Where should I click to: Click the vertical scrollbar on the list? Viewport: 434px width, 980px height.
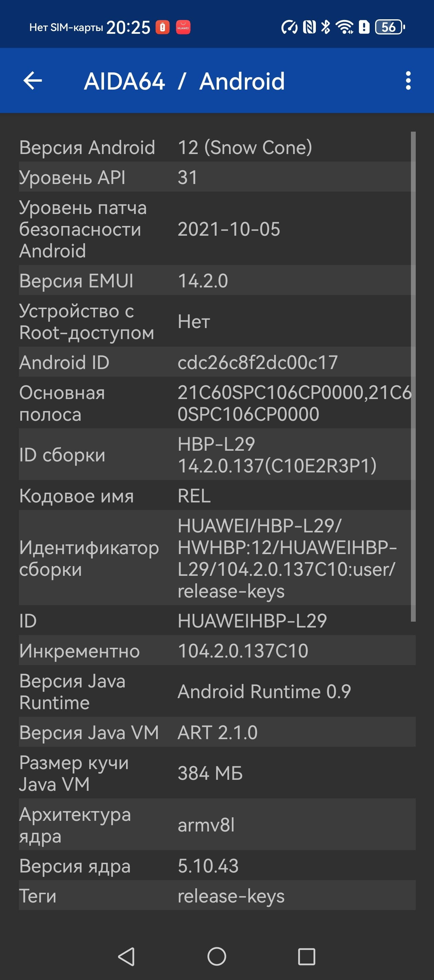click(x=413, y=377)
